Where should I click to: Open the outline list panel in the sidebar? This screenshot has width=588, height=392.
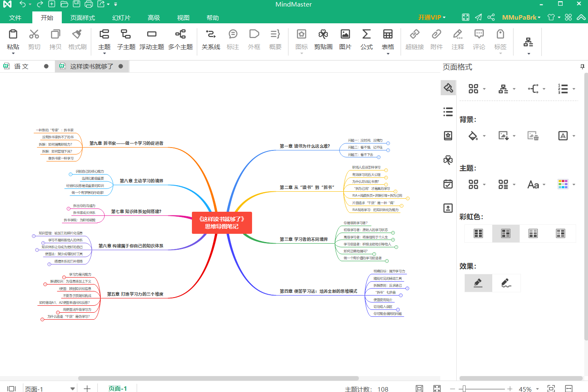[448, 112]
